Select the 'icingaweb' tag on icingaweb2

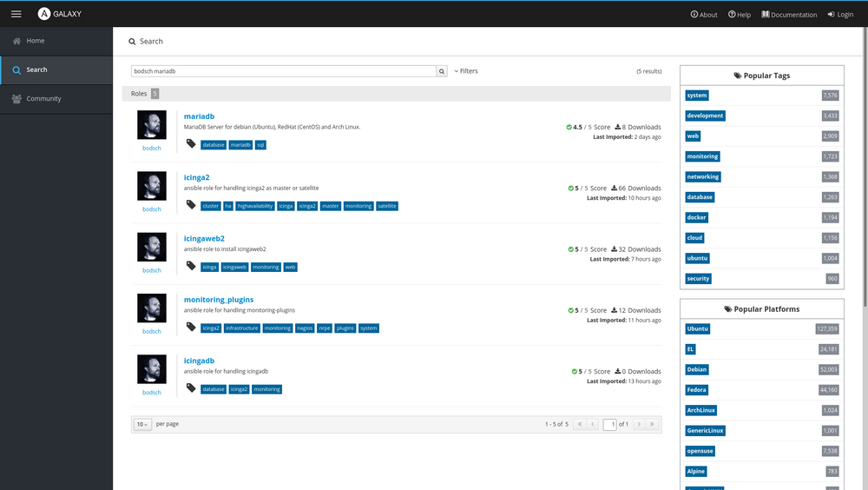click(234, 267)
